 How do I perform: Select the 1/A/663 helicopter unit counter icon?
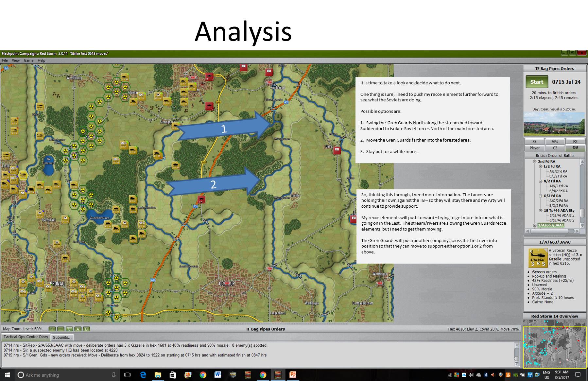point(538,258)
